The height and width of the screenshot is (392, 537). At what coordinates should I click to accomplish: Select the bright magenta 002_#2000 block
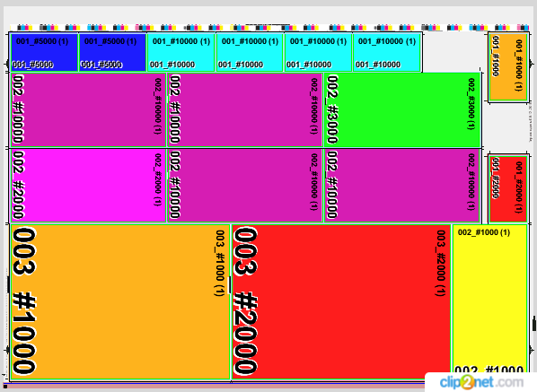[x=88, y=185]
